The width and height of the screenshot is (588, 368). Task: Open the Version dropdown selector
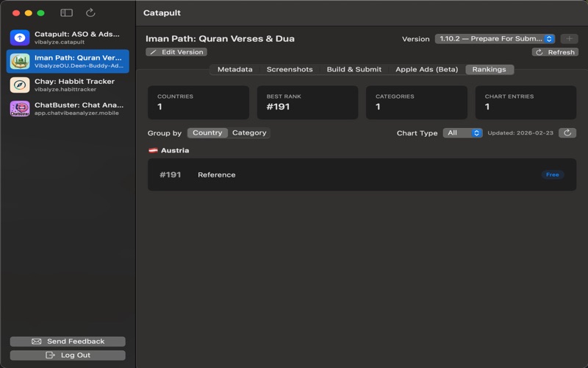[495, 39]
